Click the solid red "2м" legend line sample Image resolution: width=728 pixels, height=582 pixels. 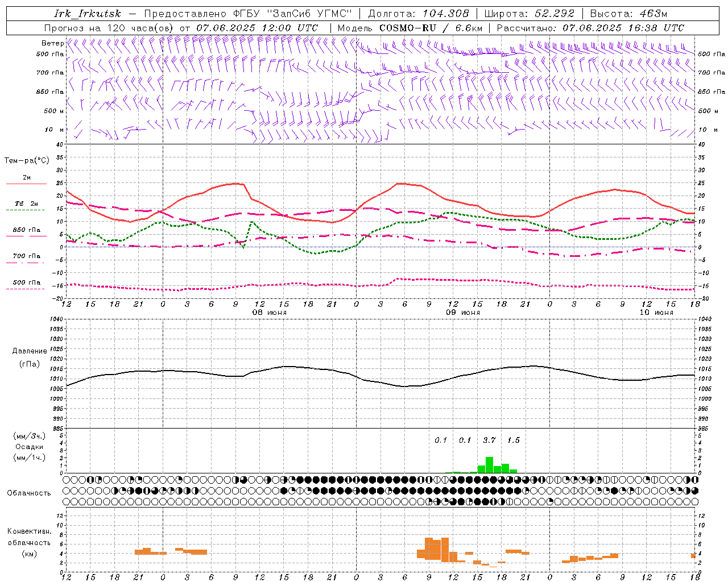pyautogui.click(x=26, y=184)
